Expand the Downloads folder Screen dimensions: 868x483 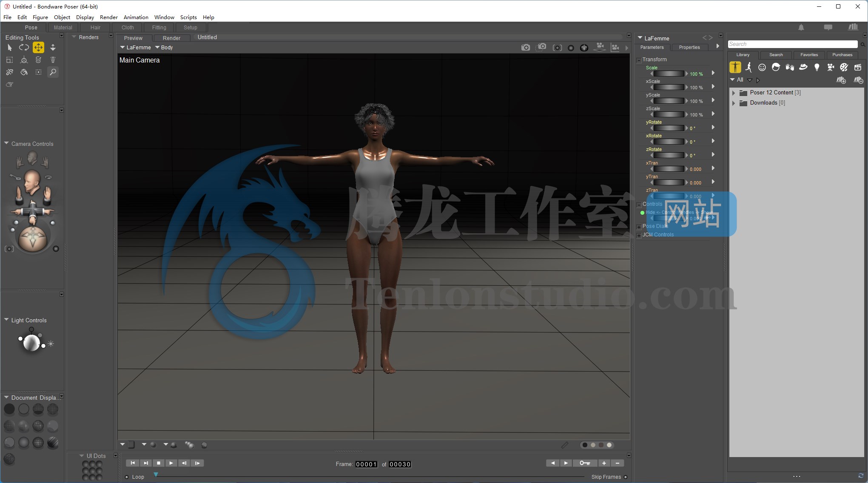734,103
